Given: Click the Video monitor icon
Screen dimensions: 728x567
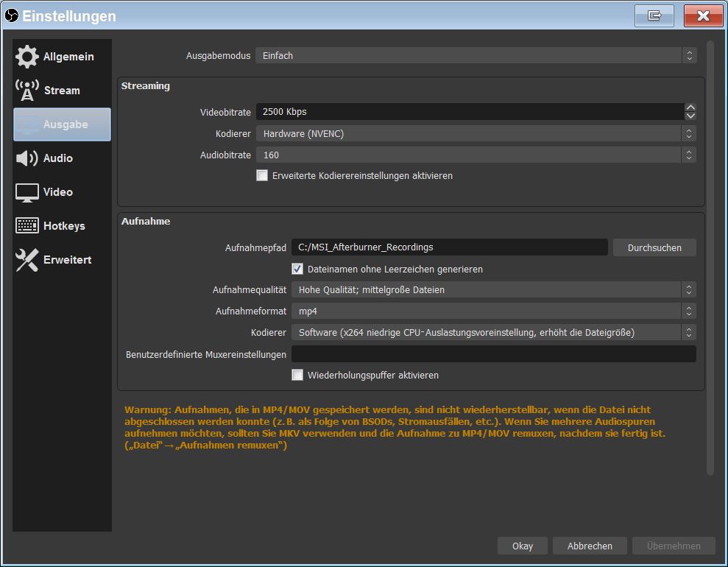Looking at the screenshot, I should tap(27, 192).
